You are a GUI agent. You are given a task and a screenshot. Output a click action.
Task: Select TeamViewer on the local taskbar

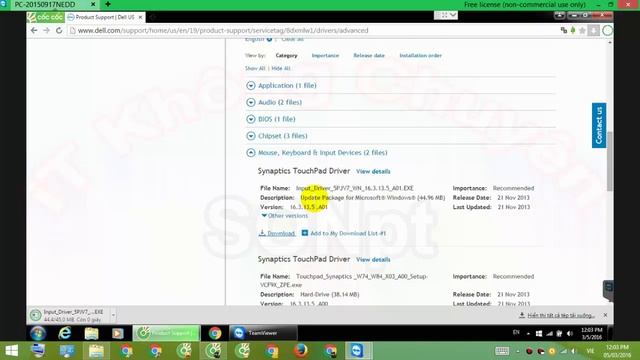pyautogui.click(x=357, y=351)
